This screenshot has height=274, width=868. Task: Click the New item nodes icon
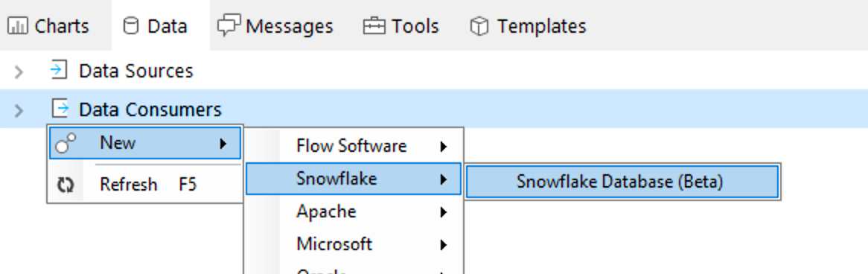point(66,143)
